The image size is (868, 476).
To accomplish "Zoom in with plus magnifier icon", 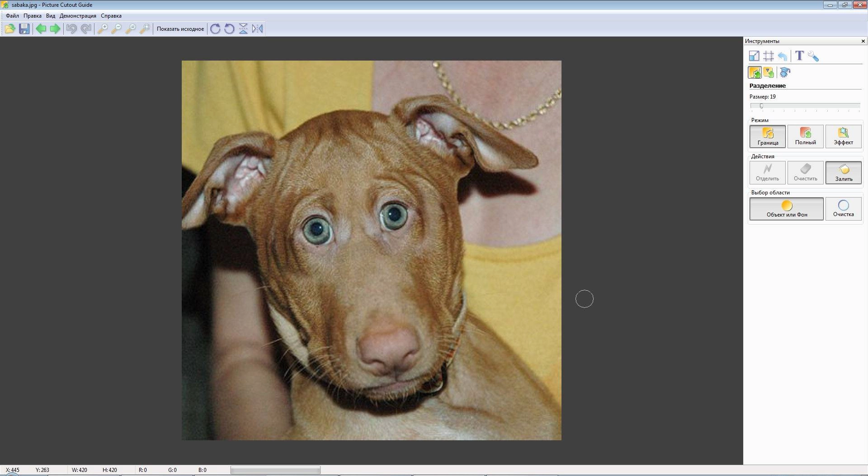I will [x=103, y=29].
